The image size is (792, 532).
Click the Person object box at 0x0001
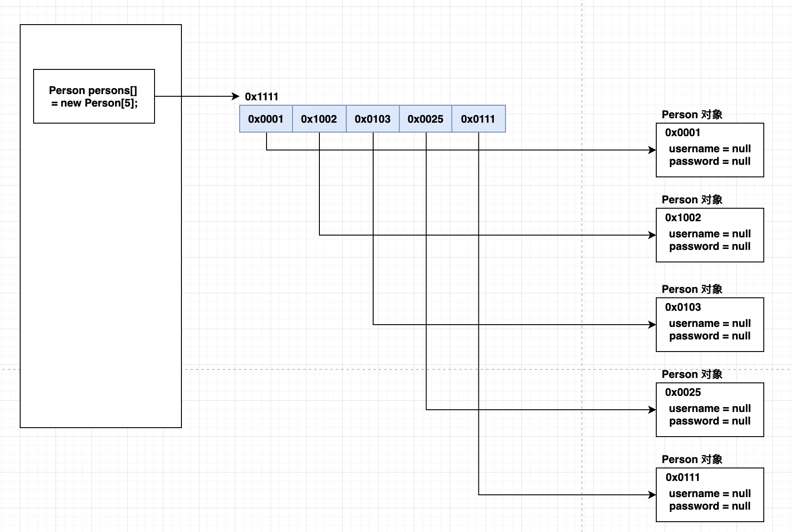710,150
